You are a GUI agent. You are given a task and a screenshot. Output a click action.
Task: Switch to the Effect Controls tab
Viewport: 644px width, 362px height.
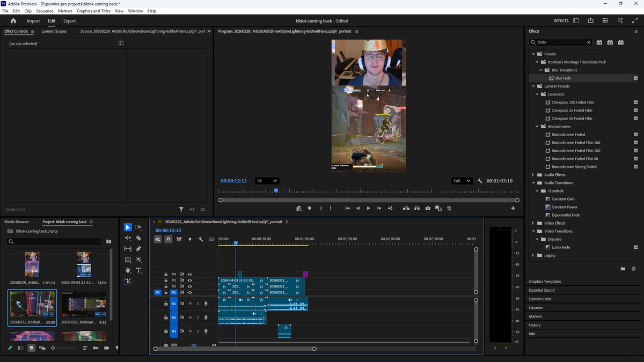16,31
